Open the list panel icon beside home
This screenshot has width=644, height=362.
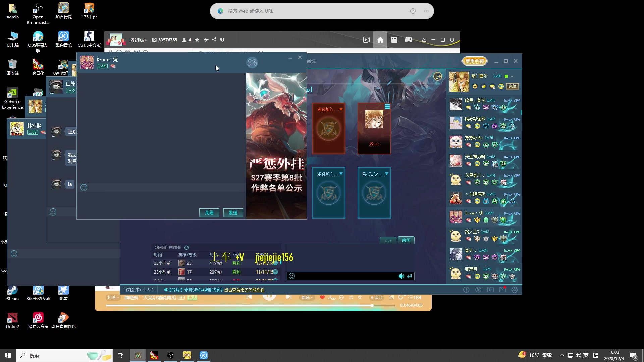click(x=394, y=40)
